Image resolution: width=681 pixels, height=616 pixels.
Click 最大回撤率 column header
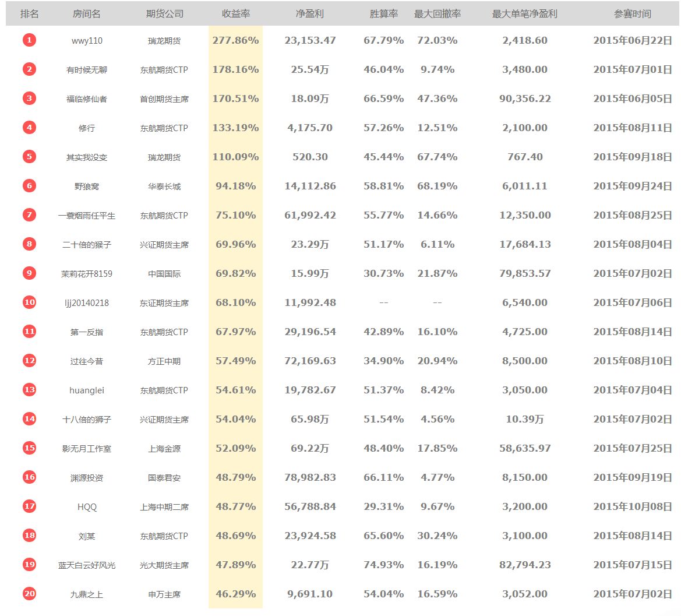437,14
